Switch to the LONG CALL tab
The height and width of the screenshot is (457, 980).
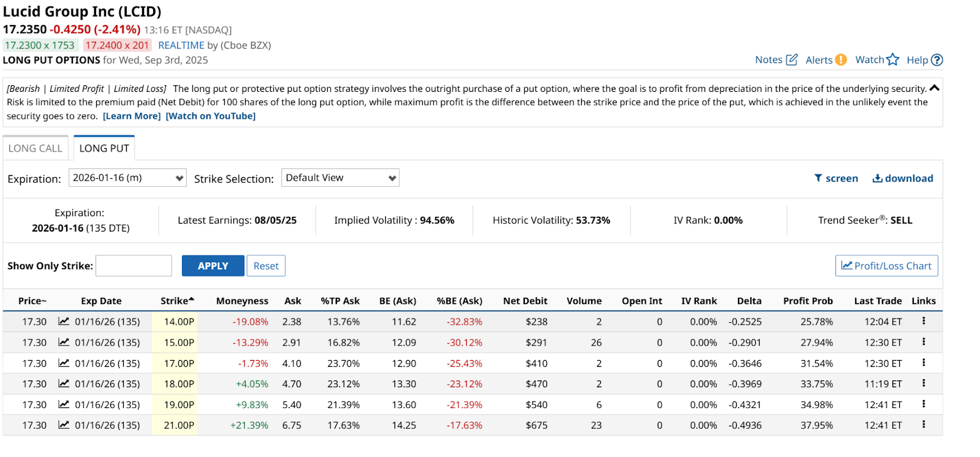36,148
